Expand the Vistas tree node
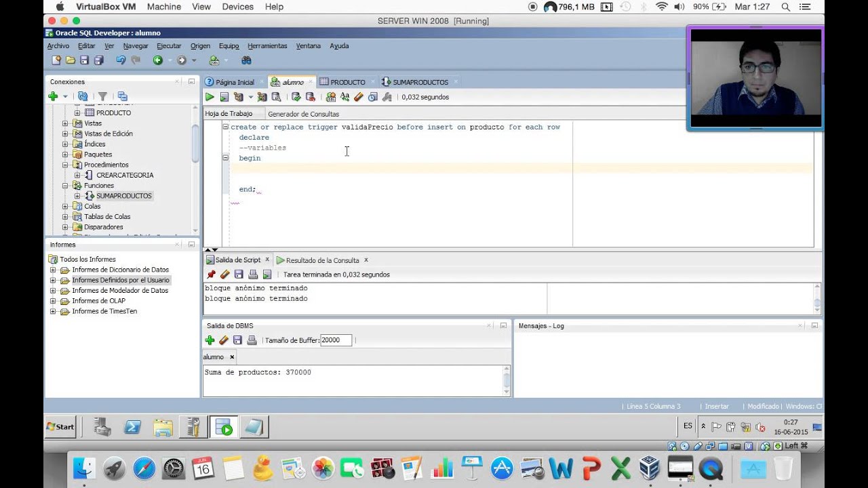The height and width of the screenshot is (488, 868). point(65,123)
